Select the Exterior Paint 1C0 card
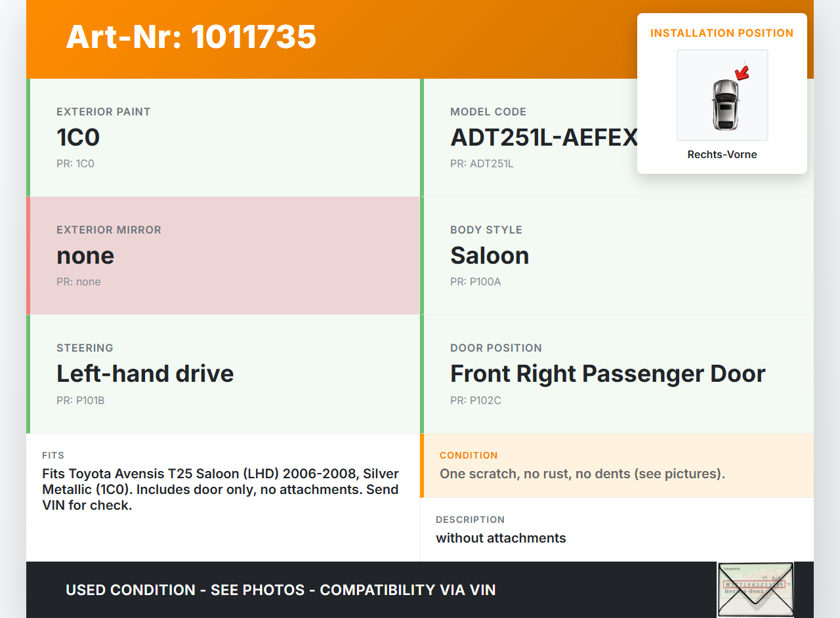This screenshot has height=618, width=840. pos(223,138)
